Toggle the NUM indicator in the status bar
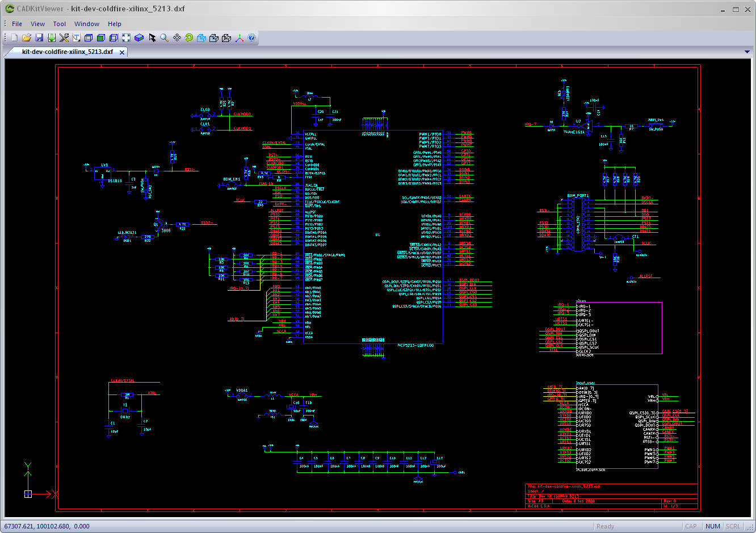The image size is (756, 533). (712, 526)
